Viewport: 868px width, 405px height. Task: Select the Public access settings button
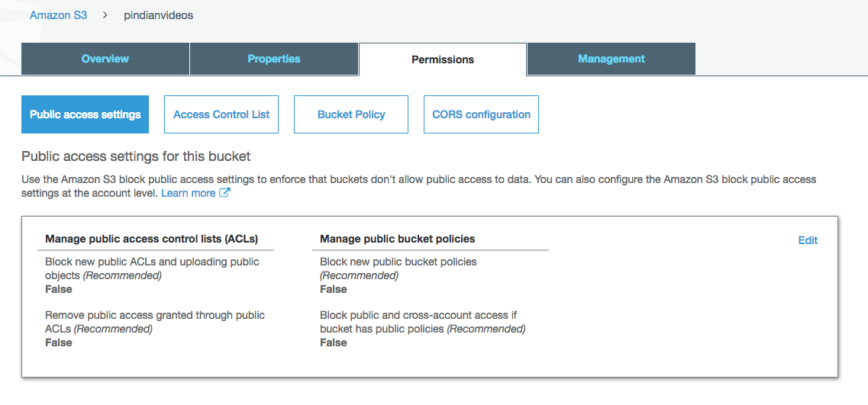(x=85, y=114)
